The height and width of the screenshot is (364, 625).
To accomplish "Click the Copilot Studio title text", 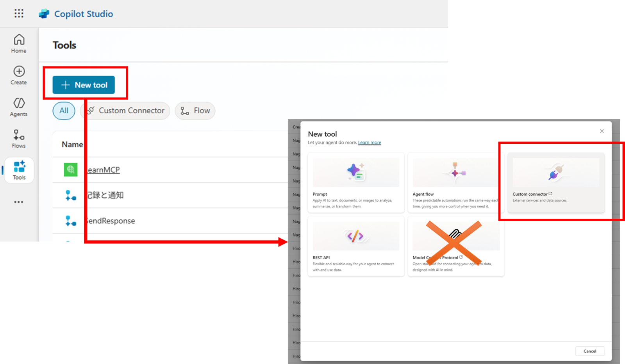I will click(x=84, y=14).
